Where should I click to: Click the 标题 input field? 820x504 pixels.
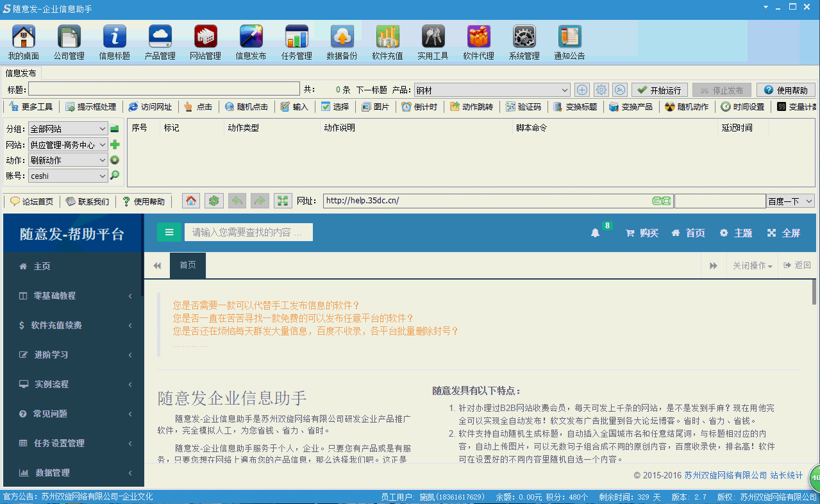point(164,89)
